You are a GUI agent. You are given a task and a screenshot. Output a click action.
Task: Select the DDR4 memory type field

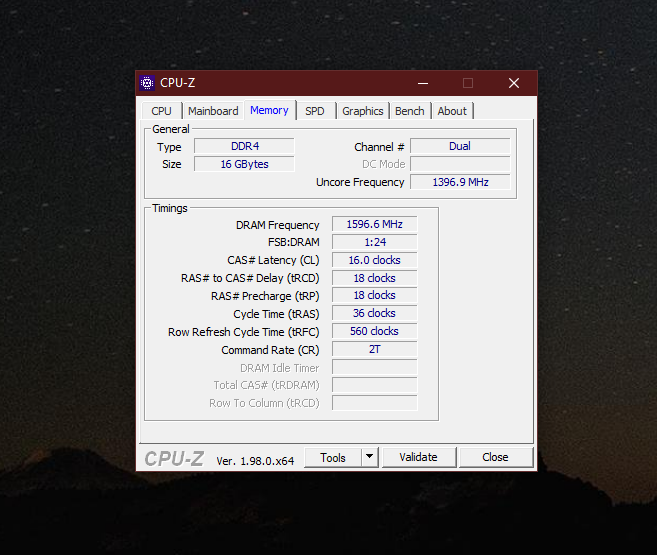click(x=245, y=146)
